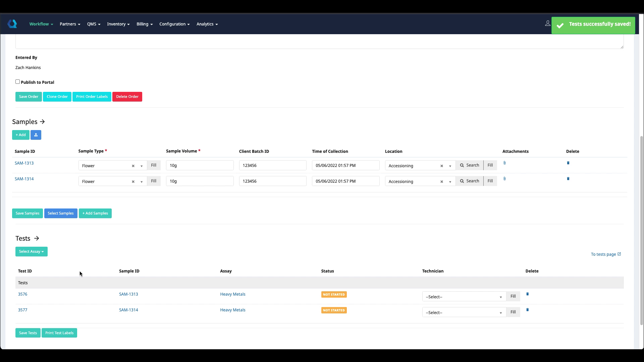Image resolution: width=644 pixels, height=362 pixels.
Task: Click Sample Volume field for SAM-1313
Action: pyautogui.click(x=200, y=165)
